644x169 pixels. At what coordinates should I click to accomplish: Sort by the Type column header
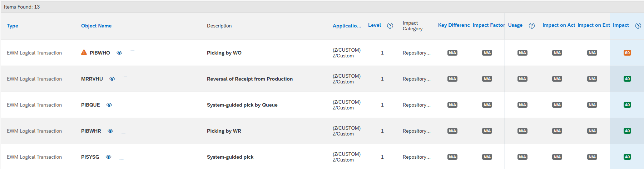click(x=13, y=26)
